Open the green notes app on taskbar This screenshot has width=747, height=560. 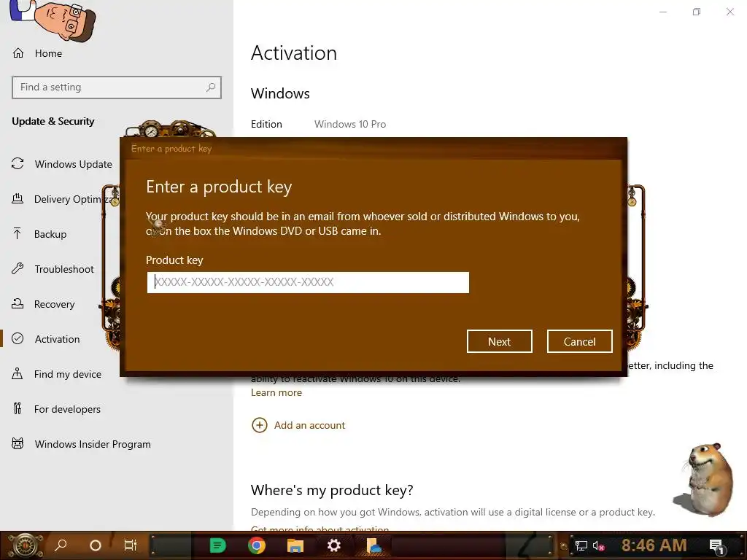point(217,545)
